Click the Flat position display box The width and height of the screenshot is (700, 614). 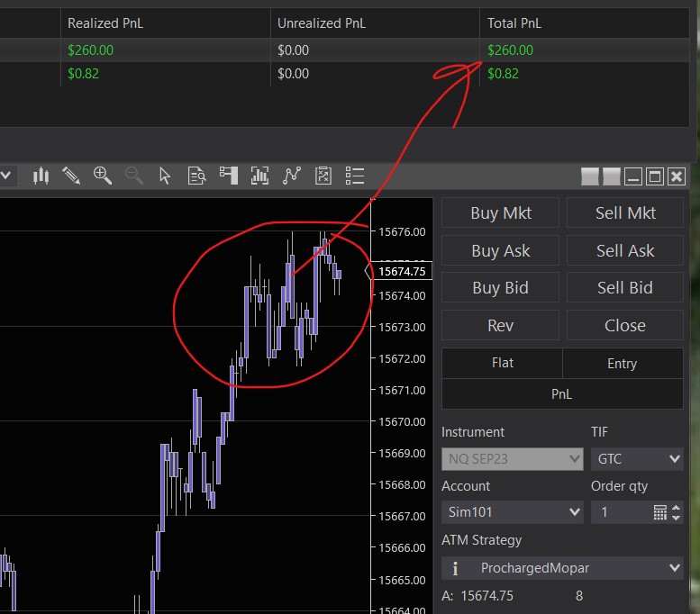click(502, 363)
